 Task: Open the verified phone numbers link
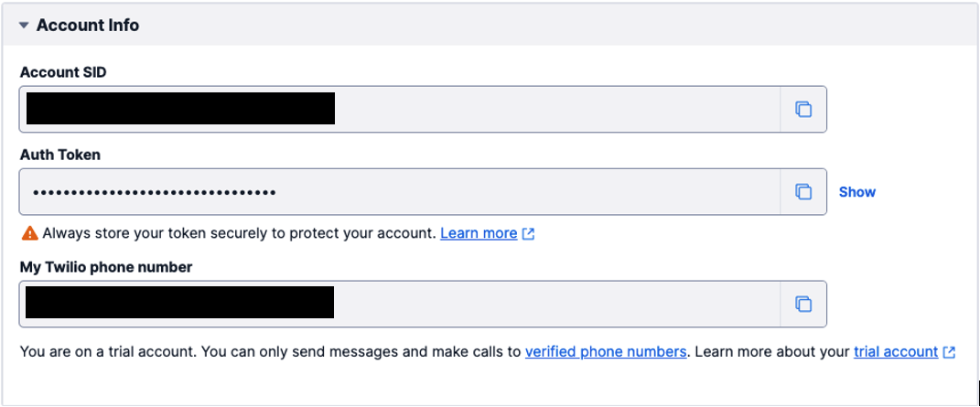coord(606,351)
